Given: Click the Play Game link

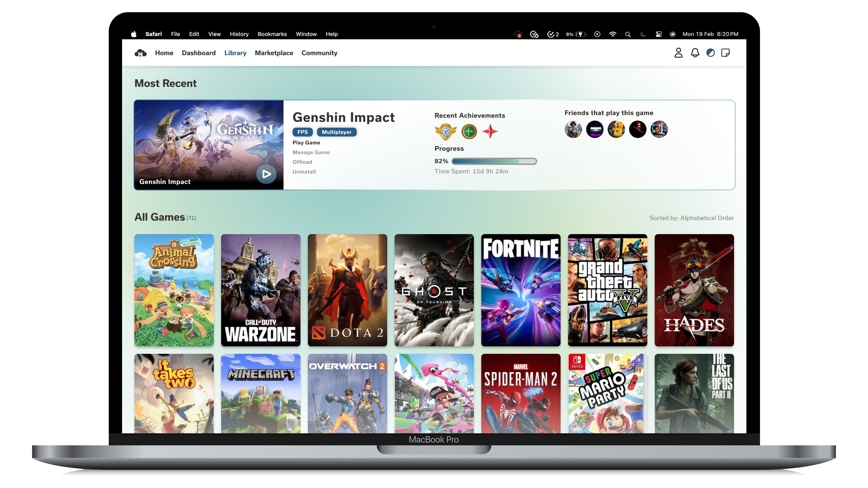Looking at the screenshot, I should (x=306, y=143).
